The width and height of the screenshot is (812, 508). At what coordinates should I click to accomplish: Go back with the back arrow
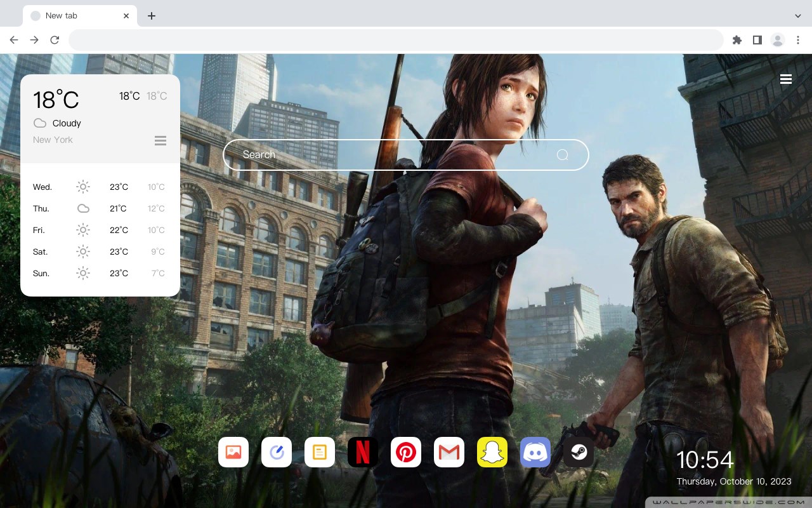coord(14,40)
